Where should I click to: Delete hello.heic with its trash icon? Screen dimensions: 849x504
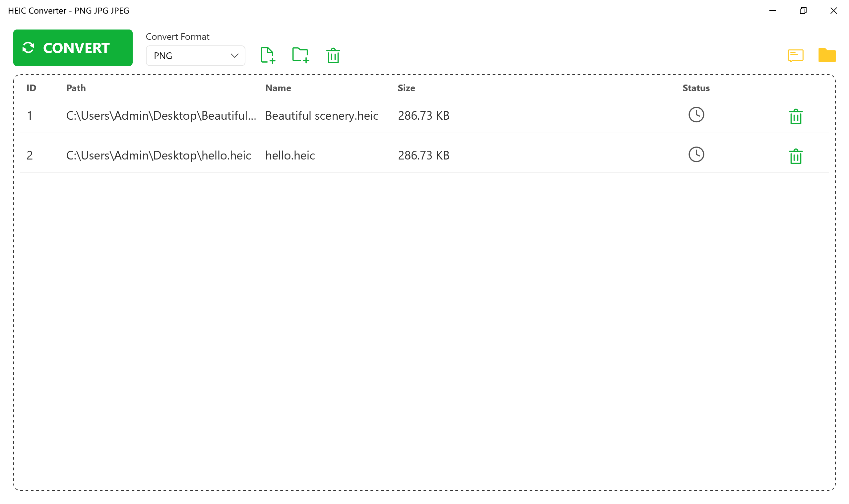795,157
